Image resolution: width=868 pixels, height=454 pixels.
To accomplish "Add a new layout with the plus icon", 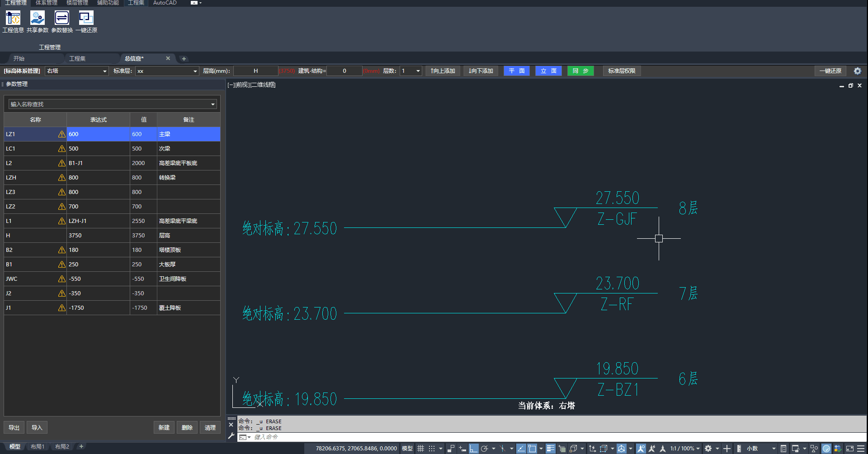I will coord(81,446).
